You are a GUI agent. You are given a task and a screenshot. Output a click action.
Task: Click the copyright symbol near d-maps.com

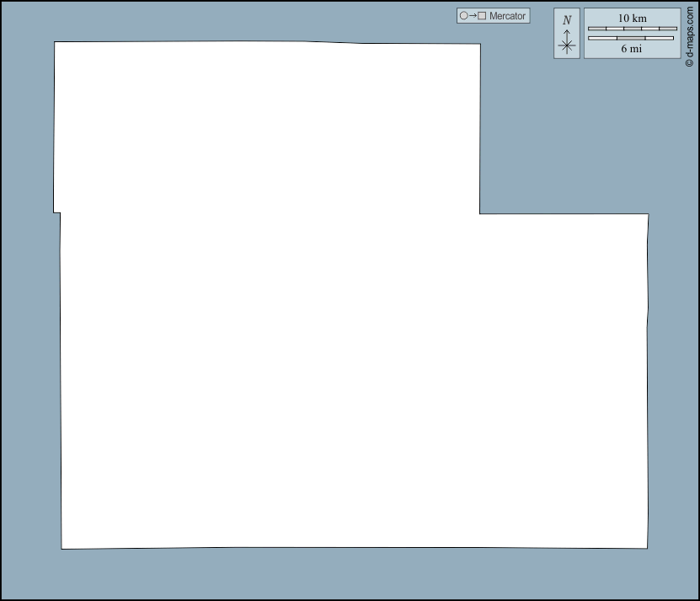[x=689, y=63]
